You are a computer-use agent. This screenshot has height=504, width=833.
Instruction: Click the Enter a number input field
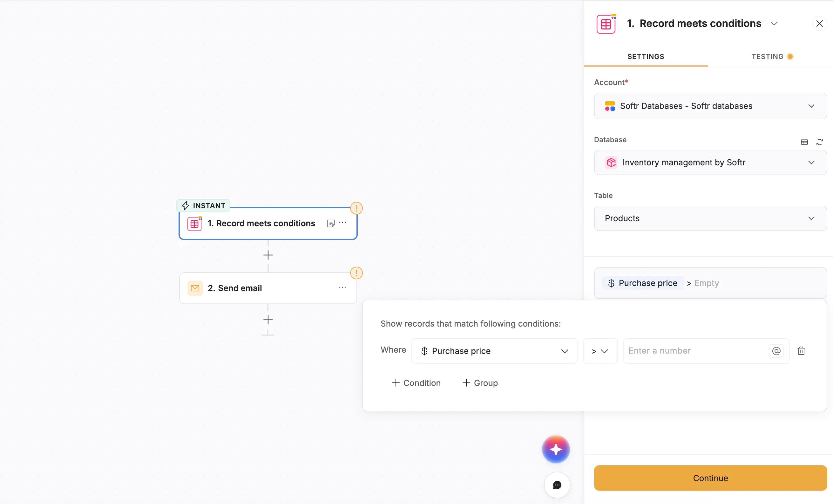693,351
